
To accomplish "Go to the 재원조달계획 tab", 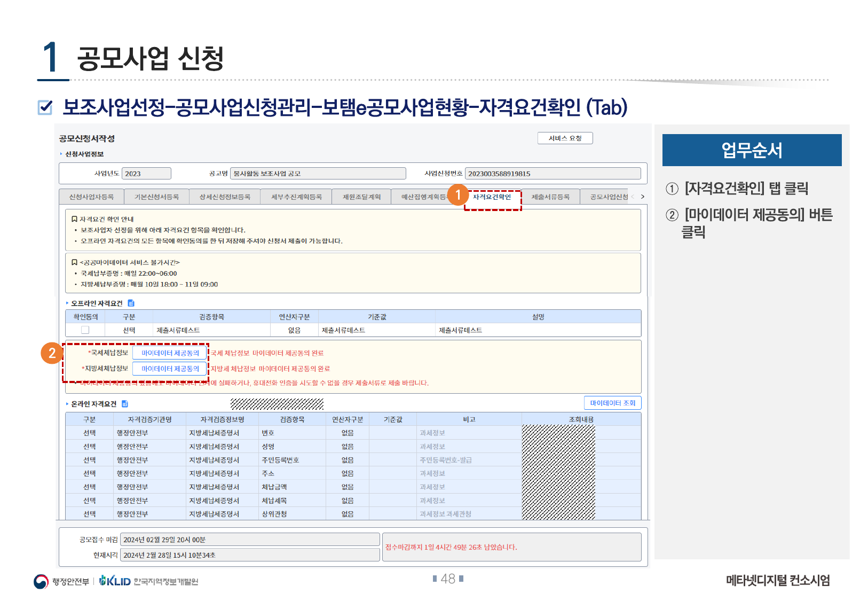I will click(x=361, y=197).
